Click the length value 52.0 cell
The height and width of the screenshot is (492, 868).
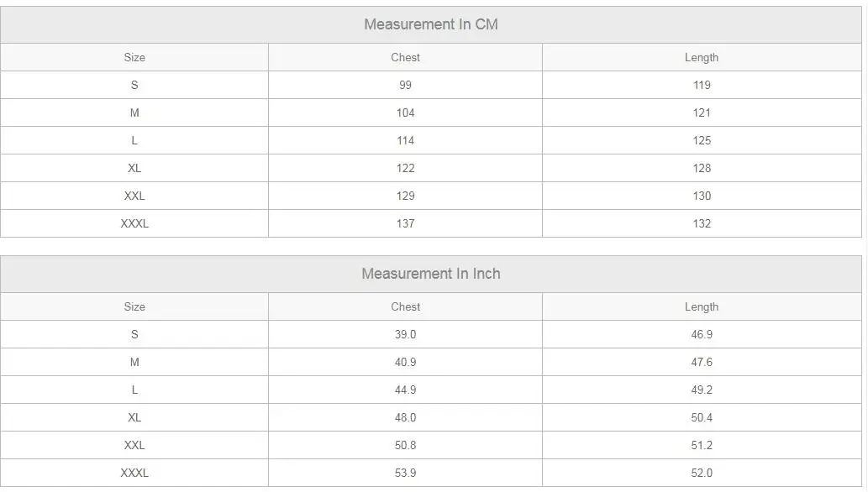pyautogui.click(x=702, y=473)
